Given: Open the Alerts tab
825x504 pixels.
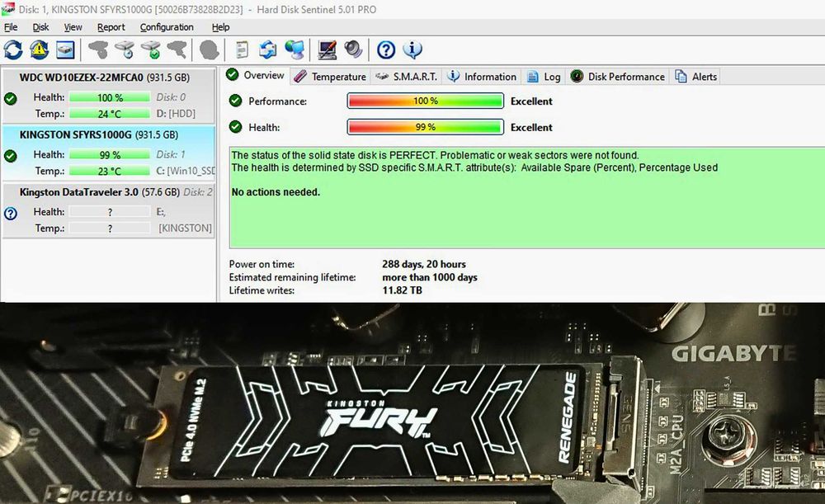Looking at the screenshot, I should point(696,77).
